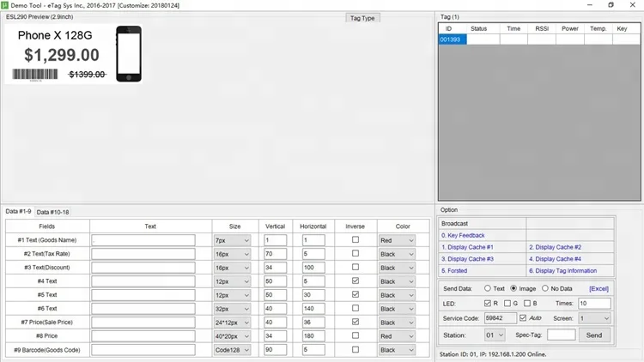Switch to the Data #10-18 tab
Screen dimensions: 644x362
coord(52,212)
